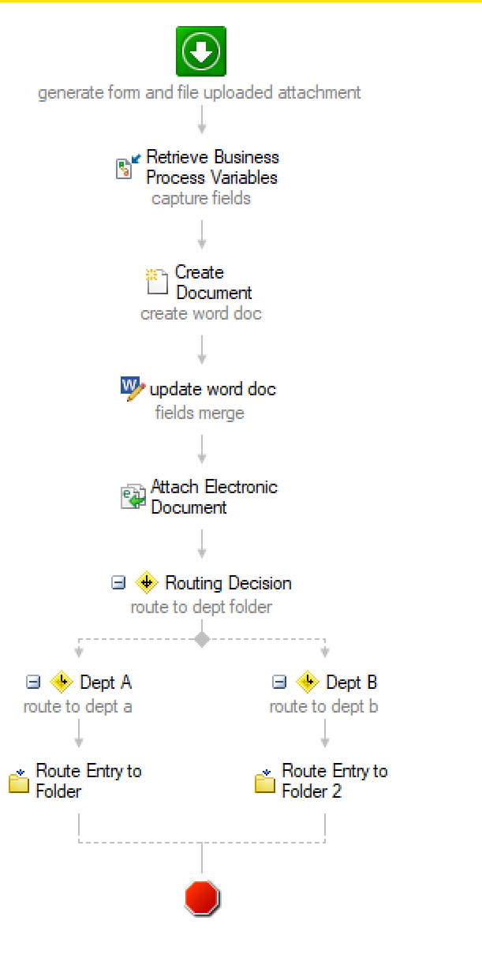This screenshot has height=980, width=482.
Task: Click the Routing Decision diamond icon
Action: tap(146, 583)
